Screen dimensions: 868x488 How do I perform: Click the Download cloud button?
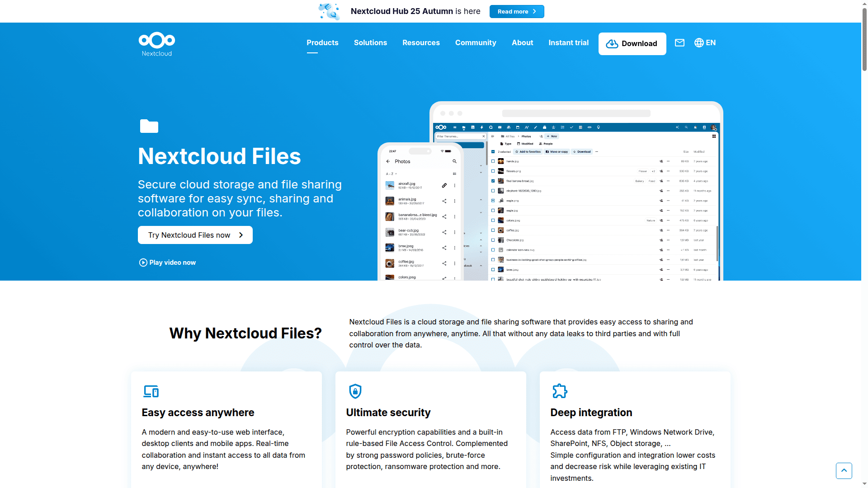coord(632,43)
